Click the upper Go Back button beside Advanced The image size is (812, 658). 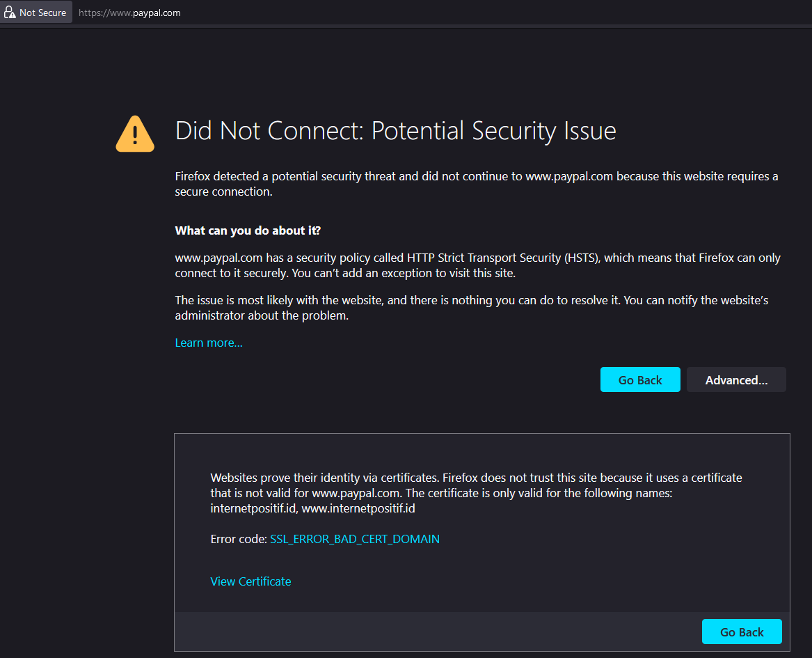click(640, 379)
